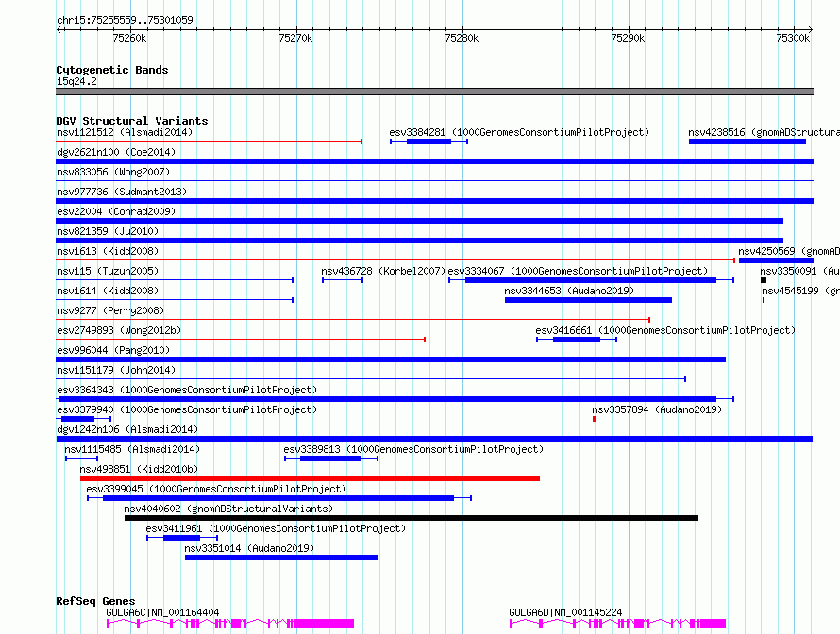840x634 pixels.
Task: Select nsv4545199 variant label
Action: (x=801, y=291)
